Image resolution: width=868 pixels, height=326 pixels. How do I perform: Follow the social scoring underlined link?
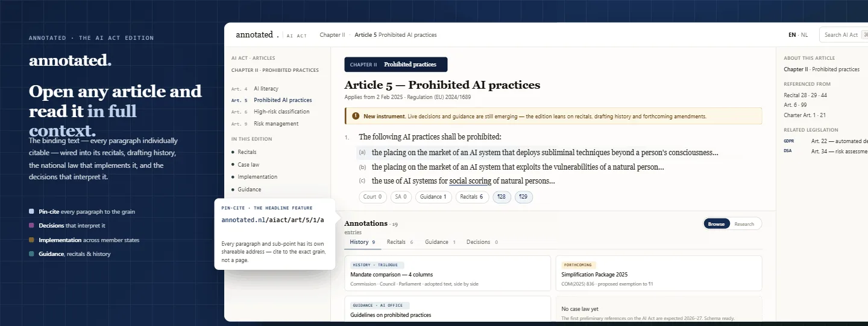click(x=470, y=181)
